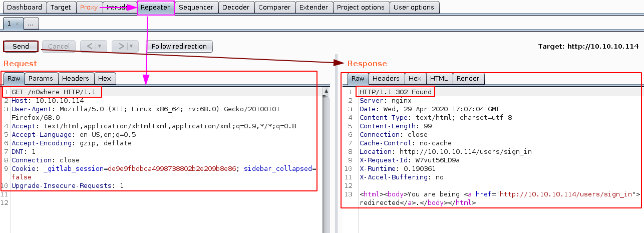This screenshot has width=644, height=233.
Task: Close repeater tab 1 with the × icon
Action: click(x=17, y=24)
